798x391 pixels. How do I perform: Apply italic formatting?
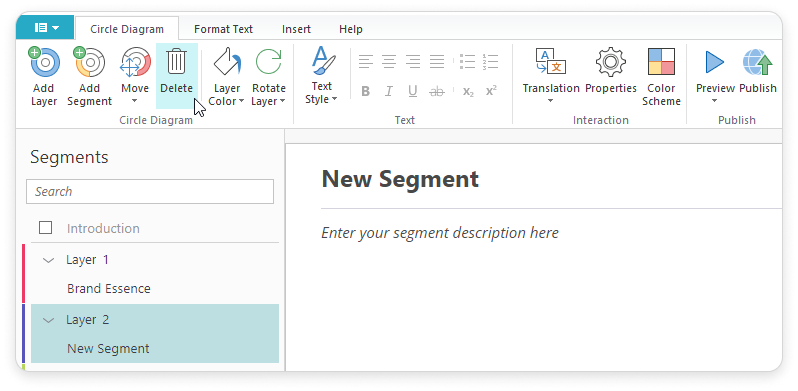point(389,91)
